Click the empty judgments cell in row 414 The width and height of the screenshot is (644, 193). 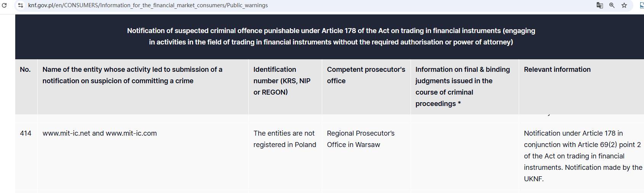464,156
